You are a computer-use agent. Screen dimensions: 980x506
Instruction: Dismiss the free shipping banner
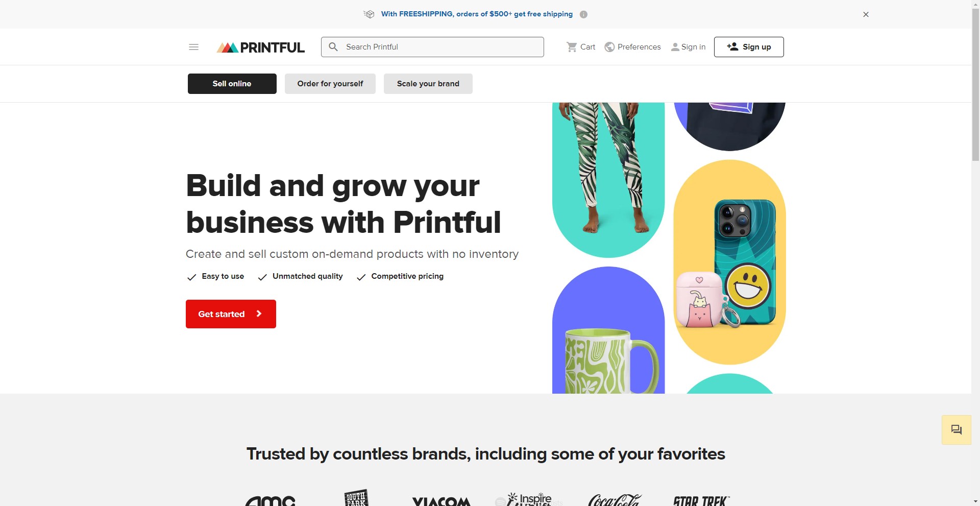866,14
